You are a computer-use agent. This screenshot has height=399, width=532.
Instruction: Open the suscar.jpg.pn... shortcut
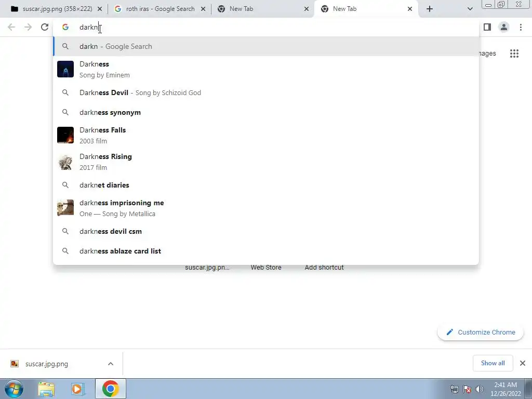pyautogui.click(x=207, y=268)
